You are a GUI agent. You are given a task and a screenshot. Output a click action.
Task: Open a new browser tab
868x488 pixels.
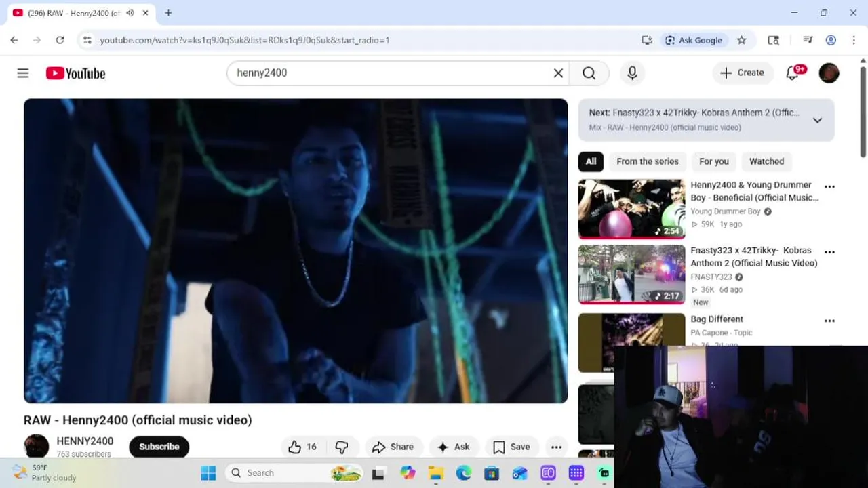(x=168, y=13)
